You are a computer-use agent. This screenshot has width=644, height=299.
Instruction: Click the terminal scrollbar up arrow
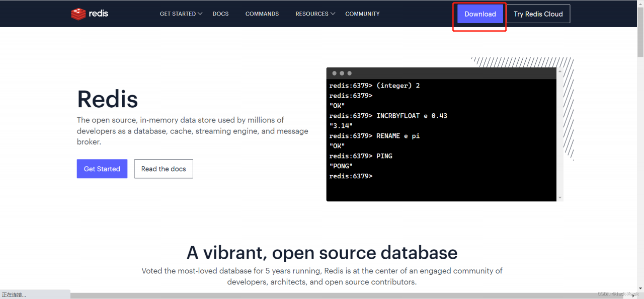(x=560, y=72)
